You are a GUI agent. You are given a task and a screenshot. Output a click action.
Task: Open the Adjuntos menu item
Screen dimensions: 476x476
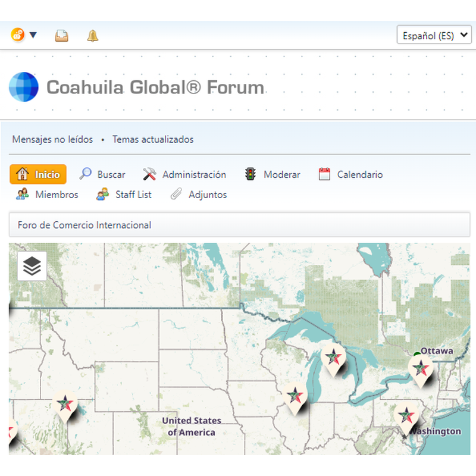click(x=199, y=195)
